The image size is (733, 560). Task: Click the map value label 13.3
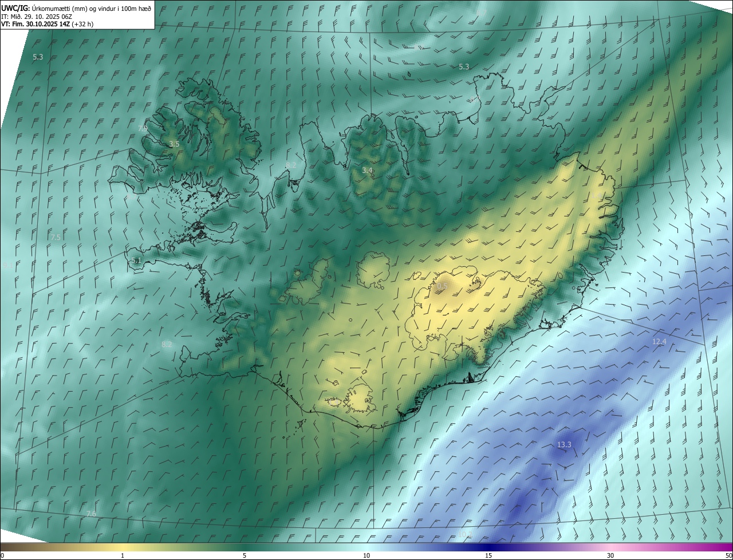[x=564, y=444]
